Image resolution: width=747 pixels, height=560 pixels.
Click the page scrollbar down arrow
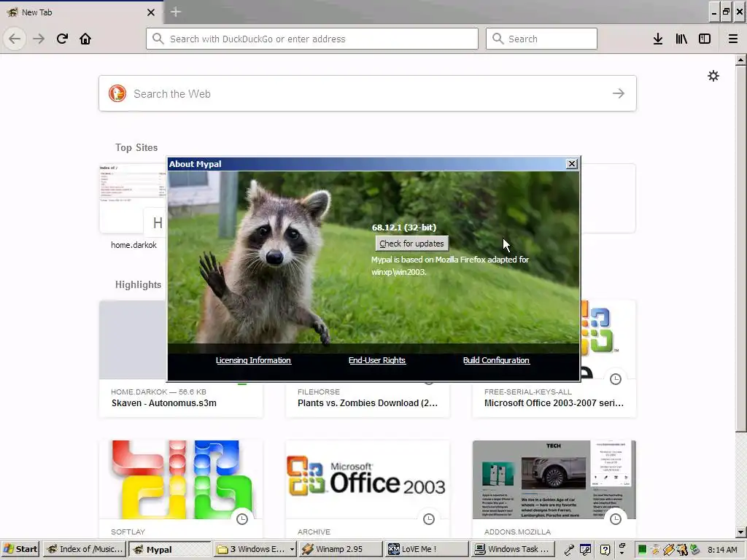740,532
